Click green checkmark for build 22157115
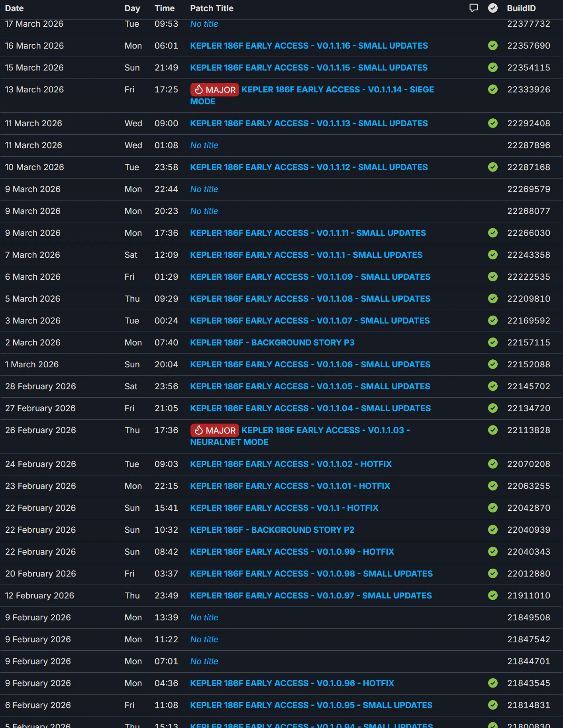The image size is (563, 728). 493,342
